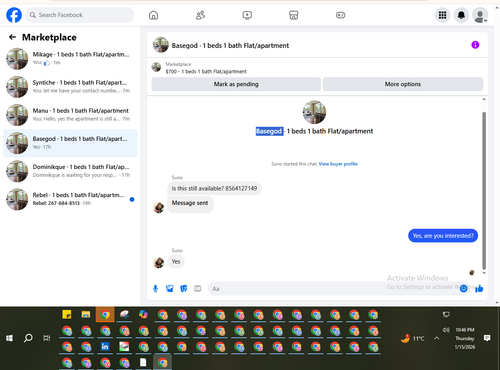Open the Mikage conversation
This screenshot has width=500, height=370.
70,59
